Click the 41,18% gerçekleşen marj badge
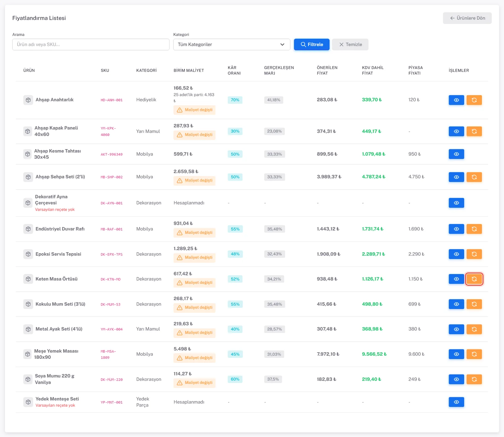This screenshot has width=504, height=437. click(x=274, y=100)
